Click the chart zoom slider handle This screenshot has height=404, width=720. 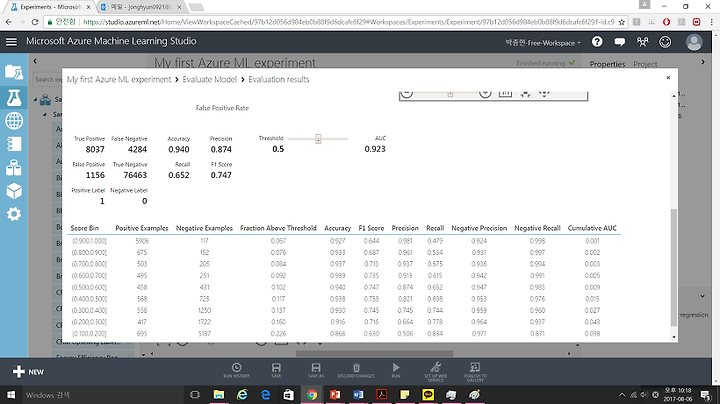click(450, 94)
